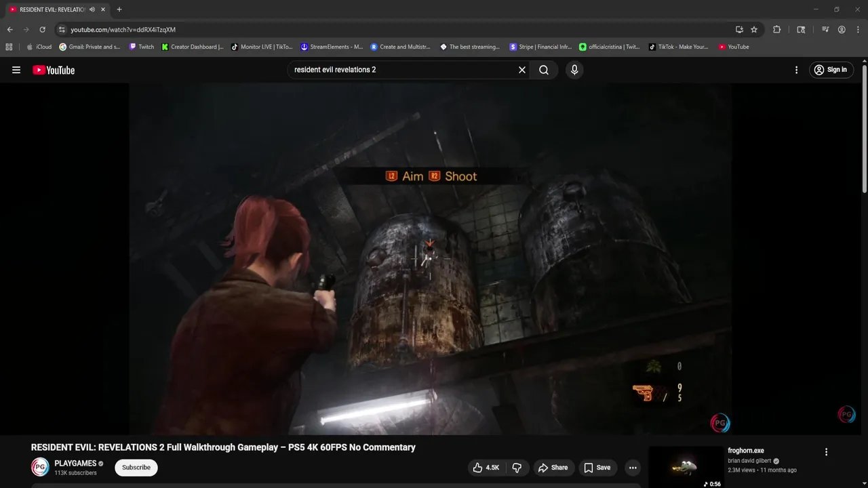This screenshot has width=868, height=488.
Task: Like the video with thumbs up
Action: [486, 468]
